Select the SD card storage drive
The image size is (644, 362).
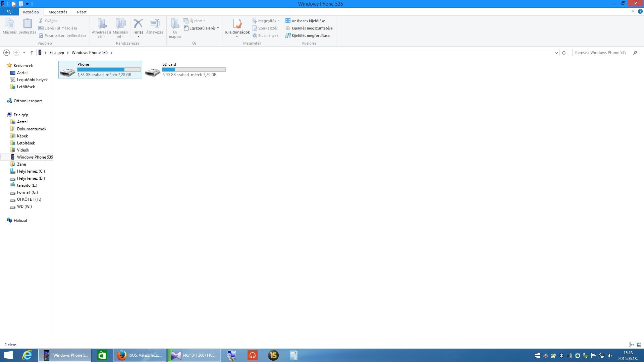pos(185,70)
